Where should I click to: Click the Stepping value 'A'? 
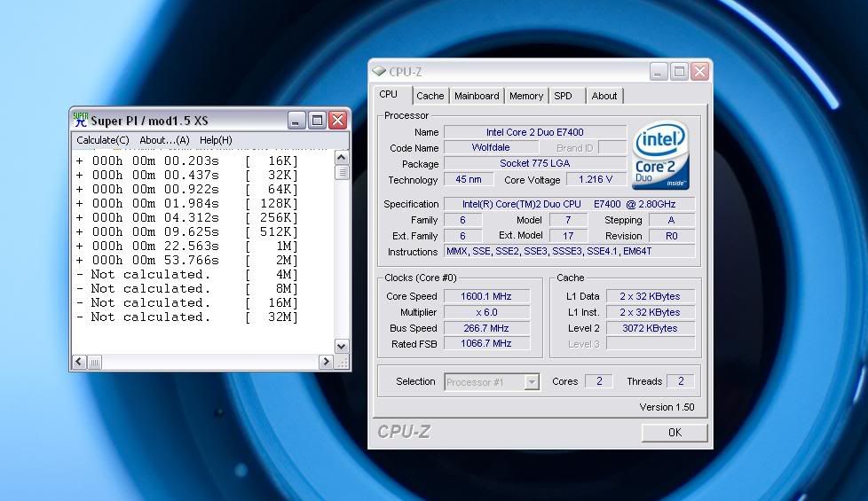pyautogui.click(x=672, y=220)
